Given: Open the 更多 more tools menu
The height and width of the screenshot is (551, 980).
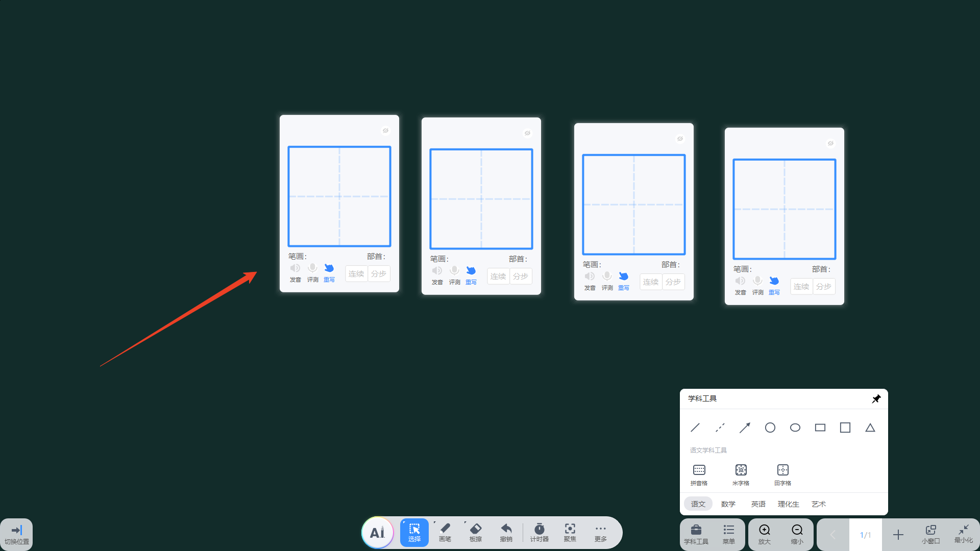Looking at the screenshot, I should [x=600, y=533].
